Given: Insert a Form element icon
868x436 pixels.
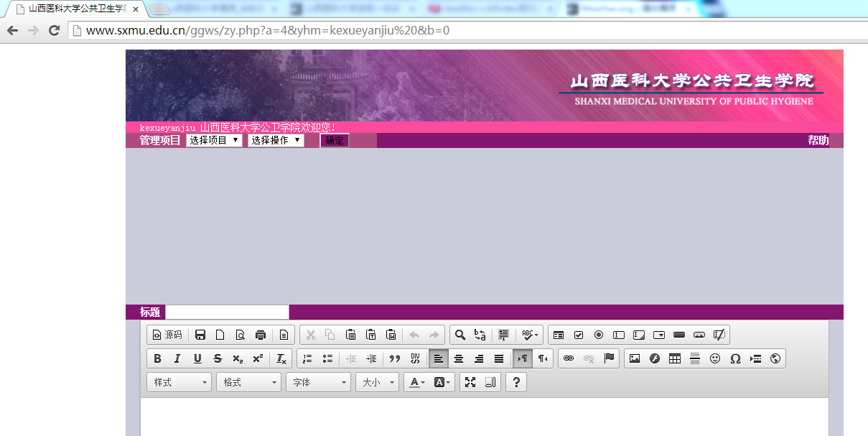Looking at the screenshot, I should [x=559, y=335].
